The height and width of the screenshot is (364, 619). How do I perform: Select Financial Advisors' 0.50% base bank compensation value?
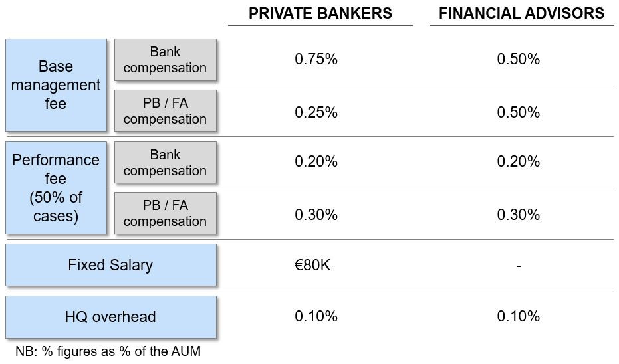pos(518,59)
